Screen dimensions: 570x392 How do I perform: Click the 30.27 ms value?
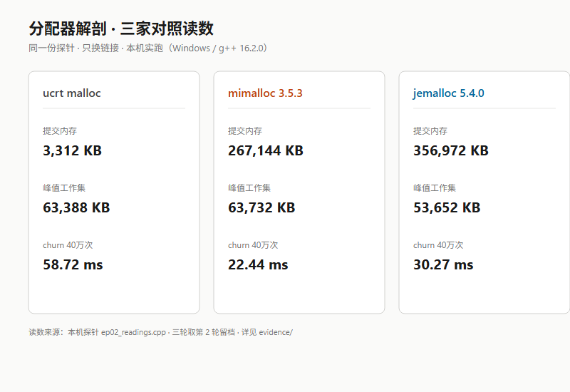443,264
